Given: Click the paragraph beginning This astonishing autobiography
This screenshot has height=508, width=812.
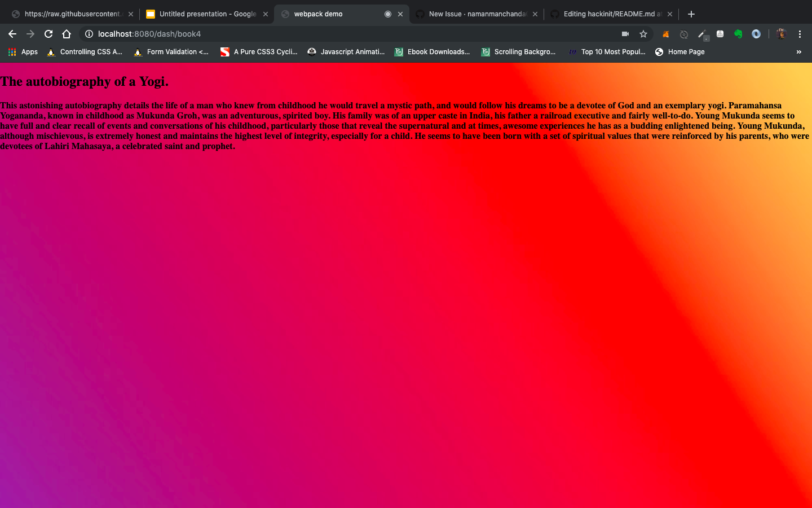Looking at the screenshot, I should click(x=405, y=126).
